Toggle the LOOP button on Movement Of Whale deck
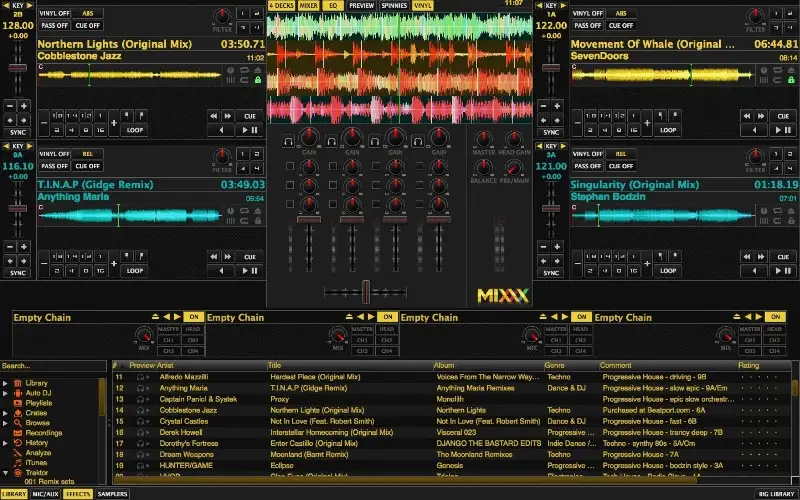Viewport: 800px width, 500px height. [x=666, y=129]
